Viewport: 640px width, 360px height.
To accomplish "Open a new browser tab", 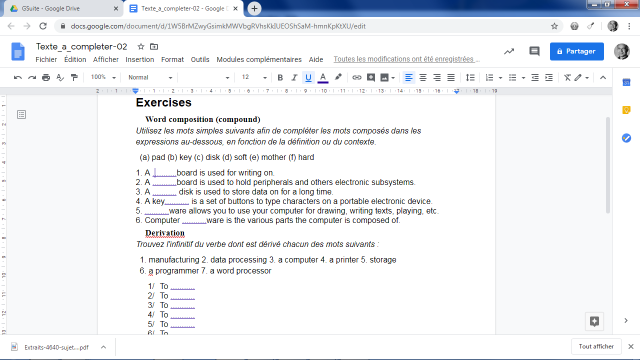I will 254,9.
